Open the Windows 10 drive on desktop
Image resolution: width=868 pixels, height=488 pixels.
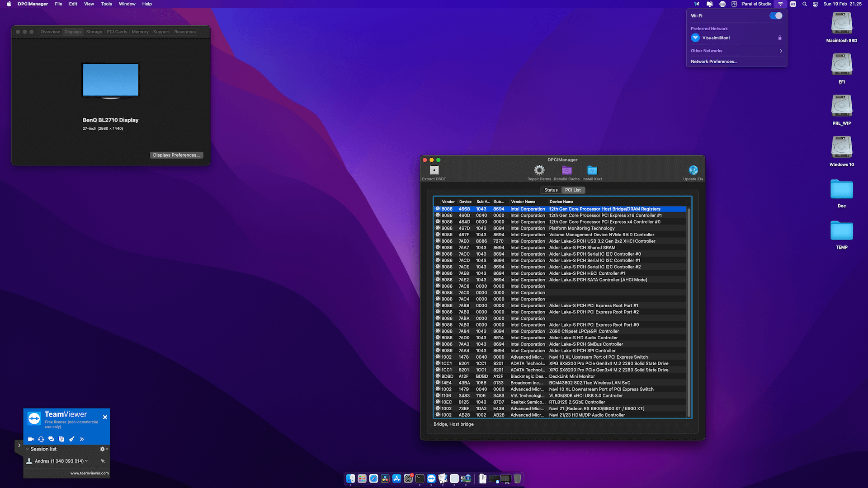[842, 147]
